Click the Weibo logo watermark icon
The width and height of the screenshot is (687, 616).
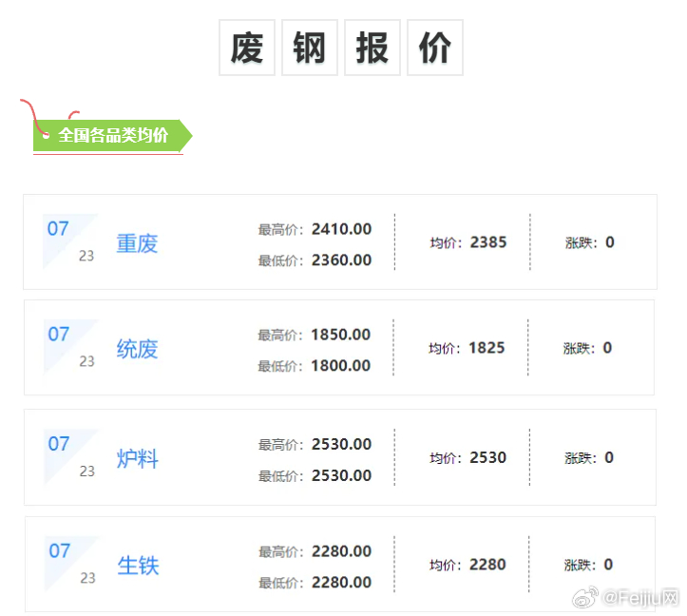587,598
